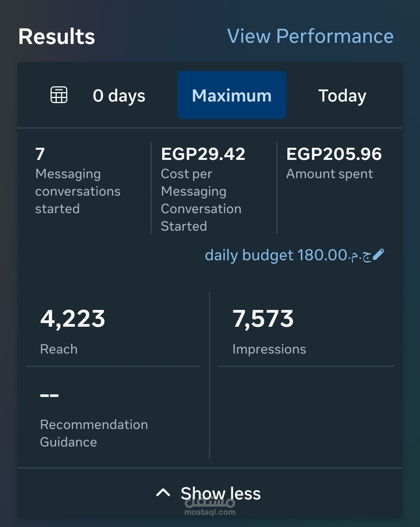The image size is (420, 527).
Task: Click the 4,223 reach number
Action: [x=73, y=319]
